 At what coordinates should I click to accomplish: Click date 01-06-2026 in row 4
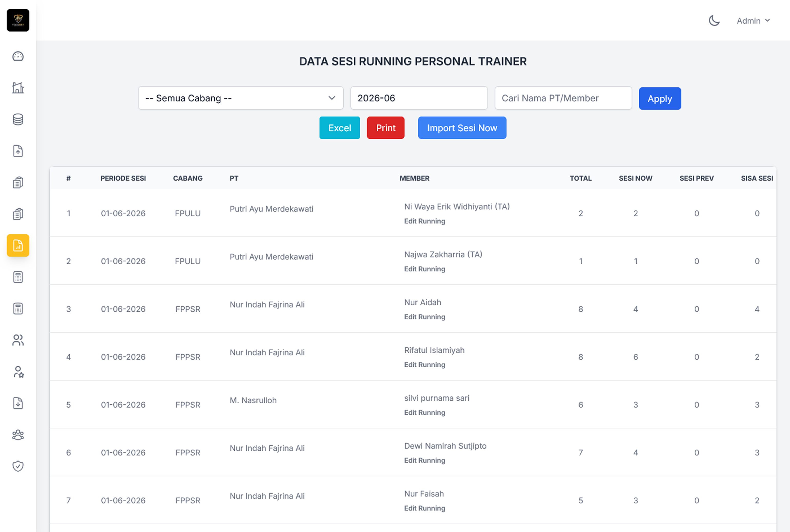pos(123,357)
